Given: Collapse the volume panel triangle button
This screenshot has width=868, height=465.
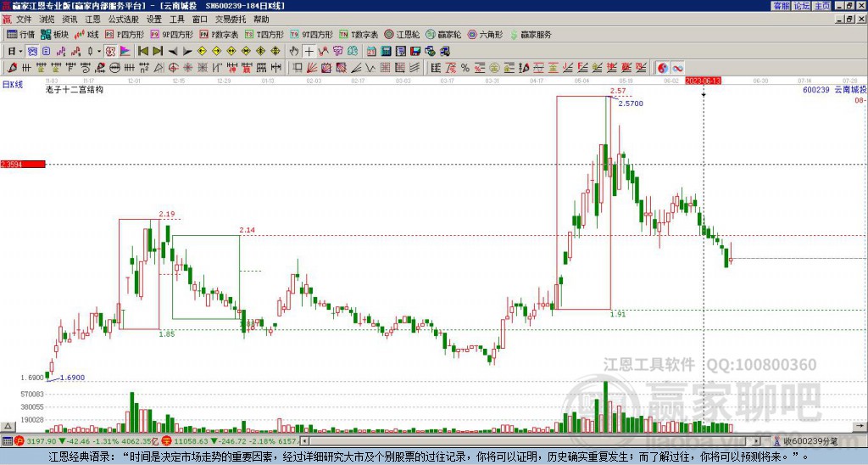Looking at the screenshot, I should 8,427.
